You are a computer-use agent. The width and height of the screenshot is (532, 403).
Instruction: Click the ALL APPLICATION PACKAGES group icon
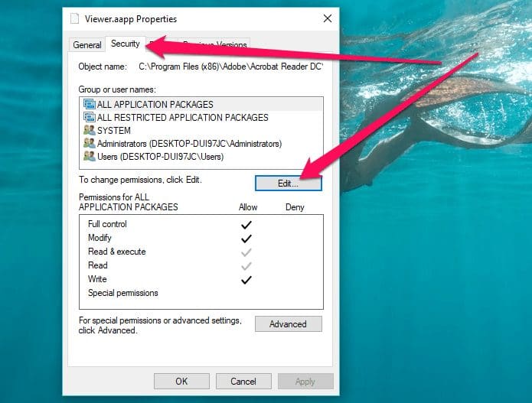(90, 104)
